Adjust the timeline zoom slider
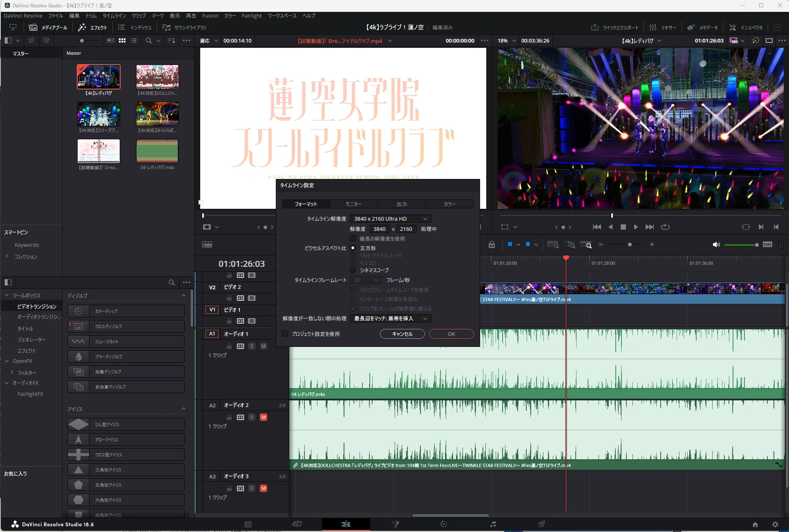 (630, 244)
